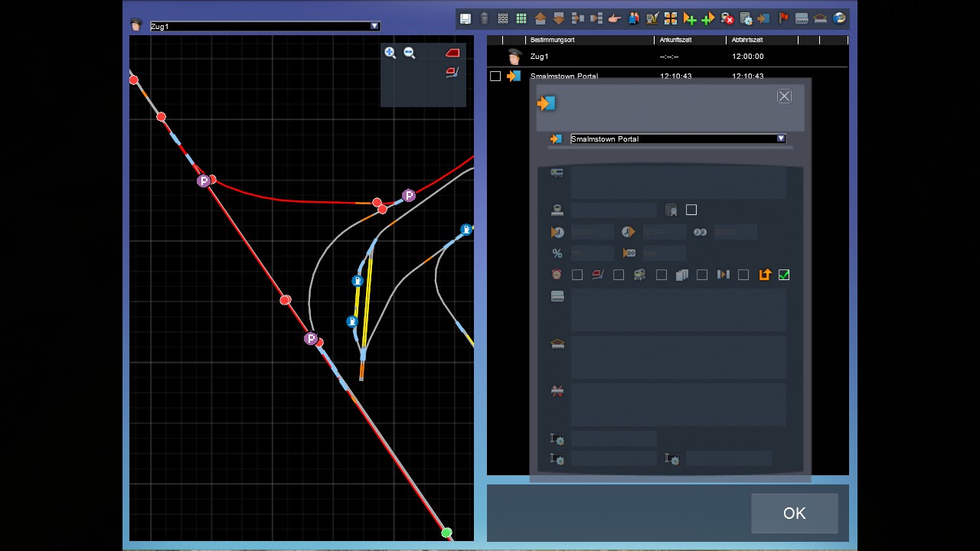Zoom out on the track map
Screen dimensions: 980x551
[x=410, y=53]
